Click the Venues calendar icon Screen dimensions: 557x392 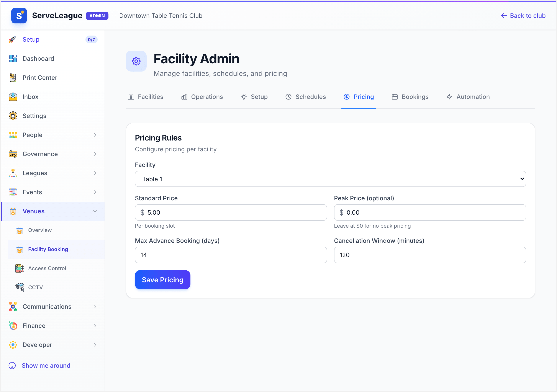13,211
